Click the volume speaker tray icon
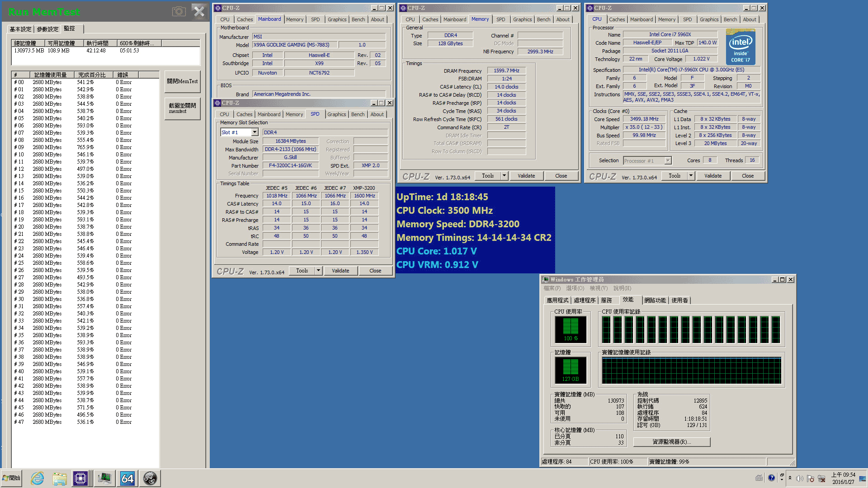Viewport: 868px width, 488px height. [x=799, y=478]
